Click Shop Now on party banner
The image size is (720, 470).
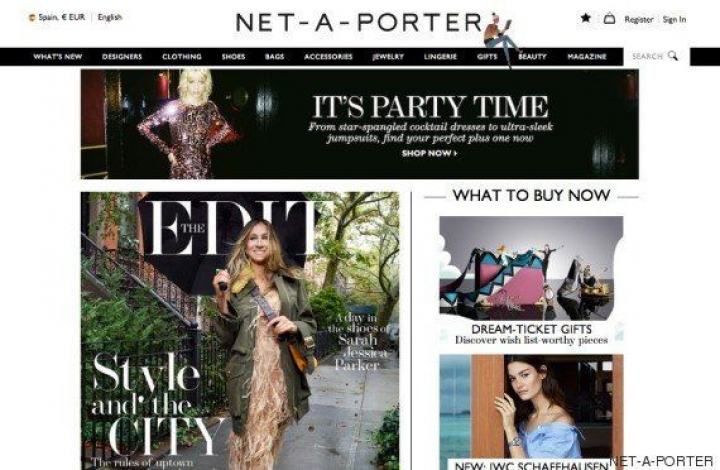click(429, 153)
